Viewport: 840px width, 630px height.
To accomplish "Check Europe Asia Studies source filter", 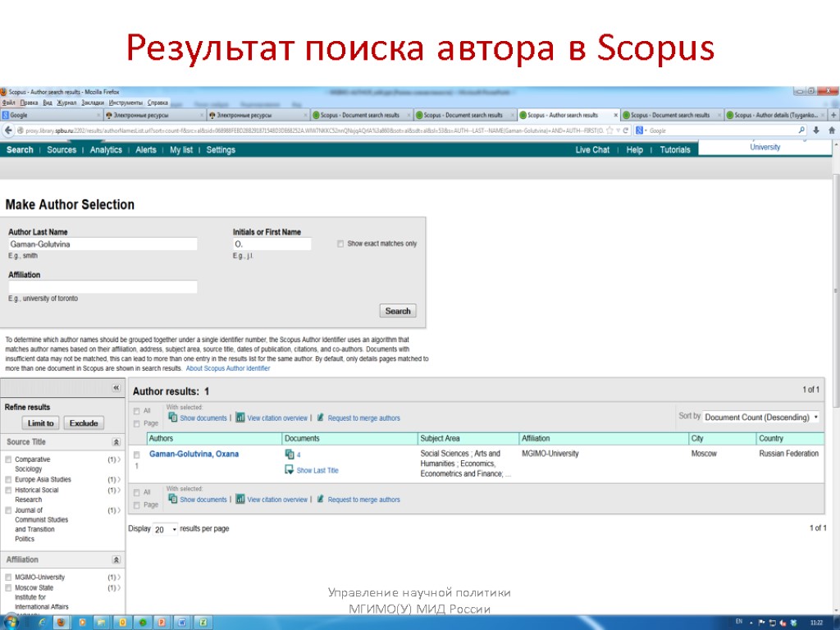I will click(x=8, y=479).
